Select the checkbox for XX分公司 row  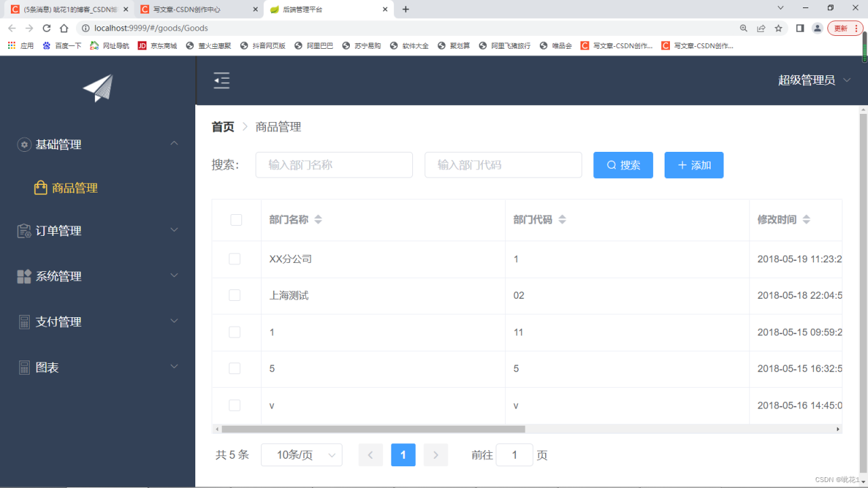[x=235, y=259]
